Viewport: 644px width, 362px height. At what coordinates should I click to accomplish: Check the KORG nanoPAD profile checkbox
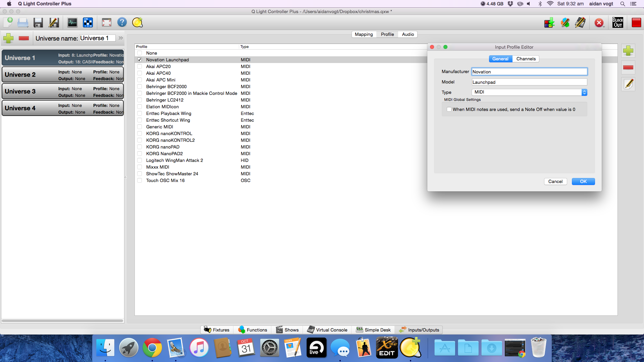pos(140,147)
